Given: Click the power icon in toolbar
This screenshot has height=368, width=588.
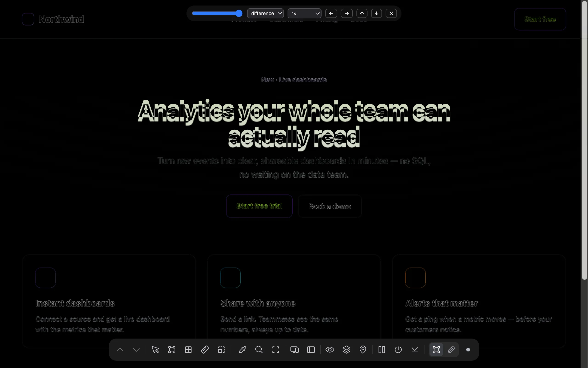Looking at the screenshot, I should (398, 350).
